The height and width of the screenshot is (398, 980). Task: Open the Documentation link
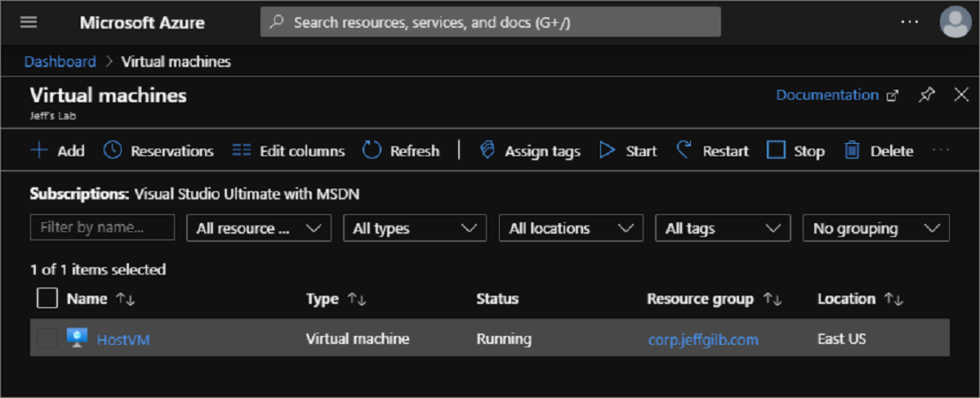827,95
